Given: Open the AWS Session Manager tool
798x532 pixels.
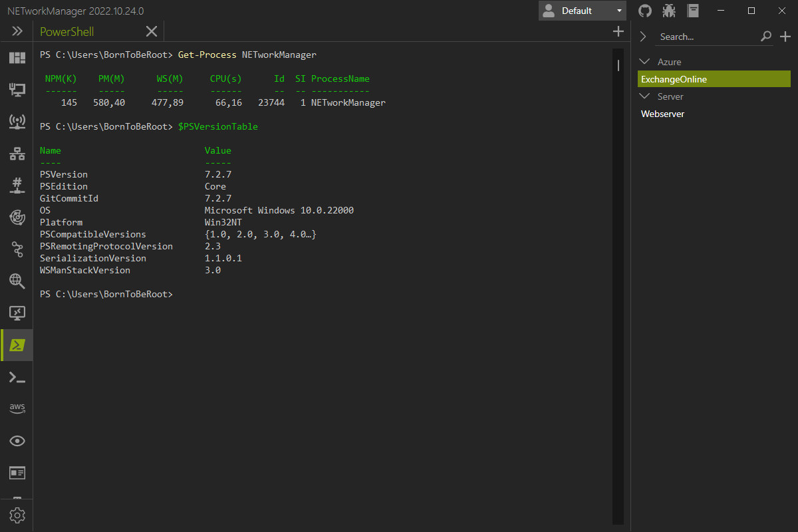Looking at the screenshot, I should (x=17, y=408).
